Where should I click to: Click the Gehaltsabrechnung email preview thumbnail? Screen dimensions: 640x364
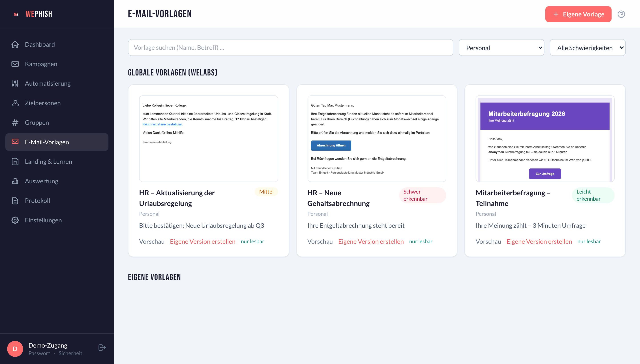click(x=377, y=139)
